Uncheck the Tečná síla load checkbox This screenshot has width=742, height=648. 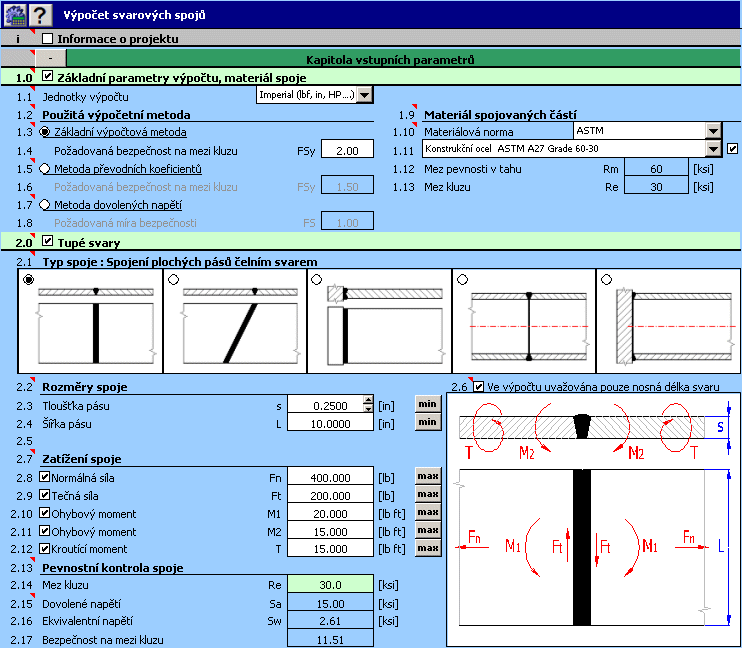[46, 495]
